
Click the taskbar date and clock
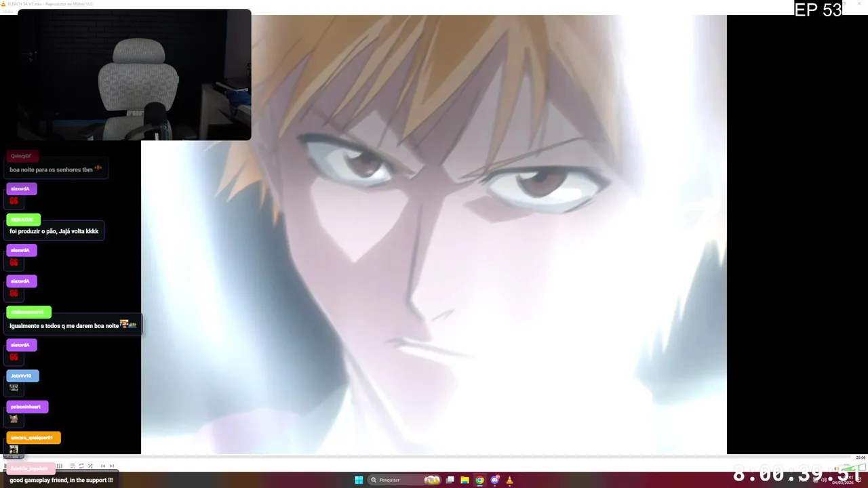[843, 480]
